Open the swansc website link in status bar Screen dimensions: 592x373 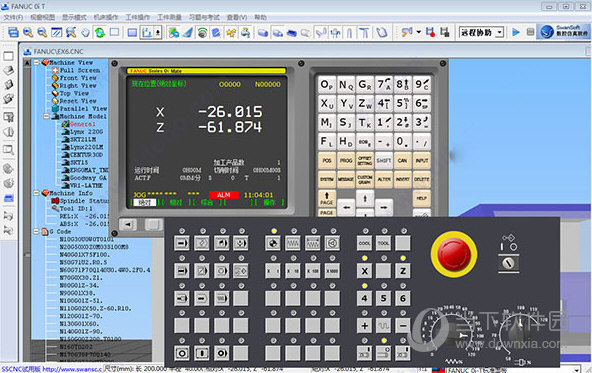coord(72,369)
